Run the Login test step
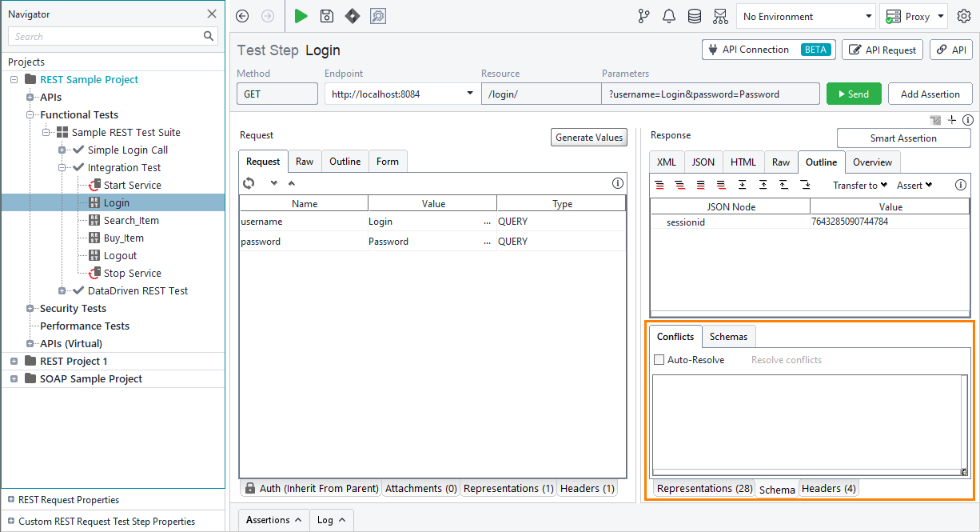Image resolution: width=980 pixels, height=532 pixels. (x=301, y=16)
